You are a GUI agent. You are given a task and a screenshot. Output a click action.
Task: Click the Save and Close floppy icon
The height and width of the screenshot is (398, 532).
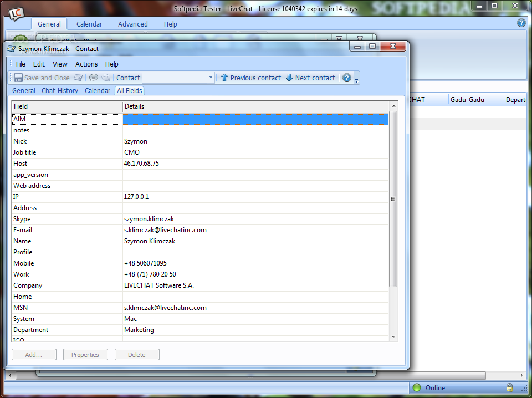coord(18,78)
